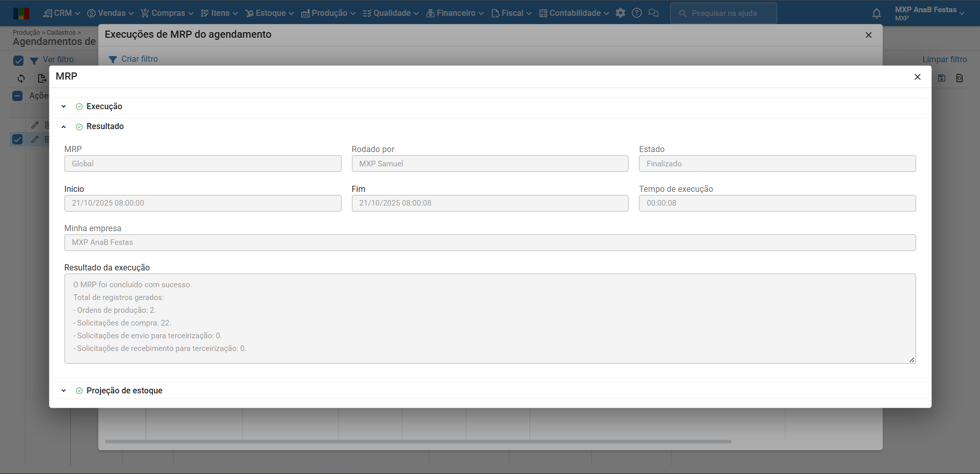Click the Tempo de execução field

(777, 203)
